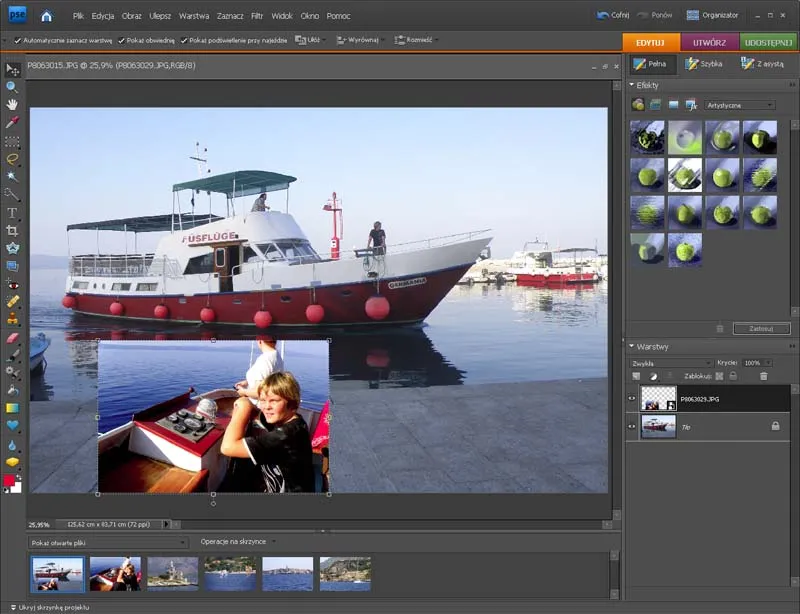Pick the Straighten tool
Image resolution: width=800 pixels, height=614 pixels.
(x=12, y=266)
